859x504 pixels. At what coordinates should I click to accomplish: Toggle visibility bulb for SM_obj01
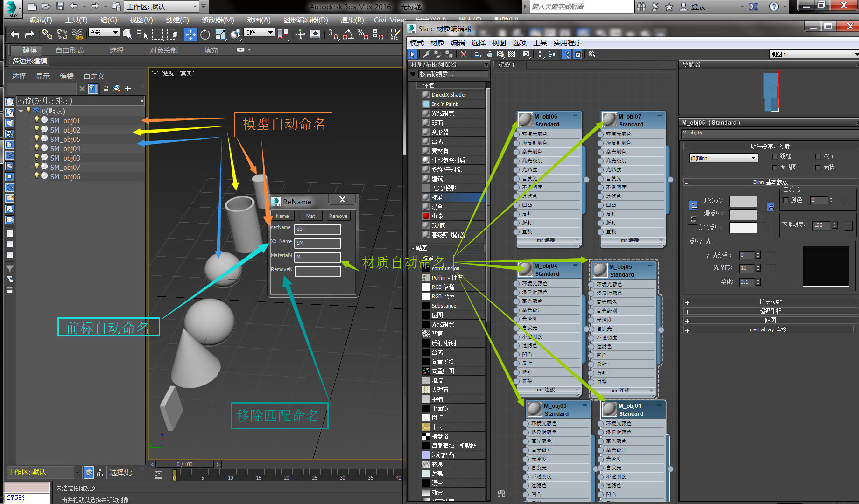[x=37, y=119]
